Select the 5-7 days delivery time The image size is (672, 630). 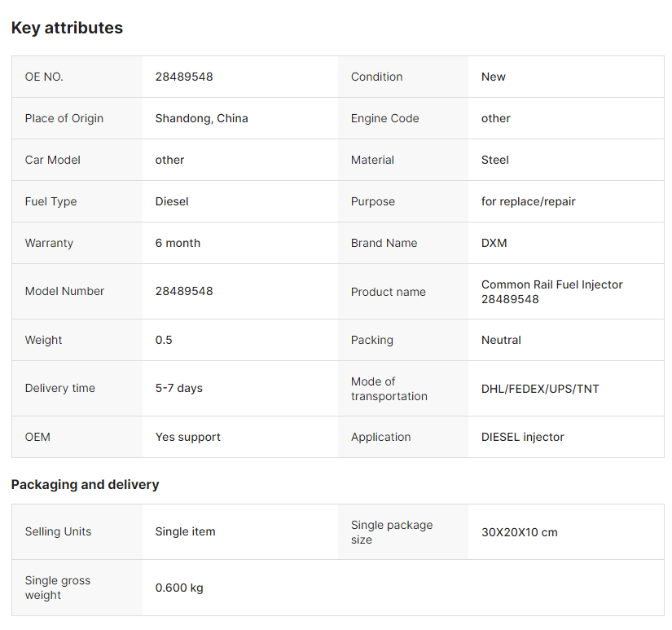178,388
